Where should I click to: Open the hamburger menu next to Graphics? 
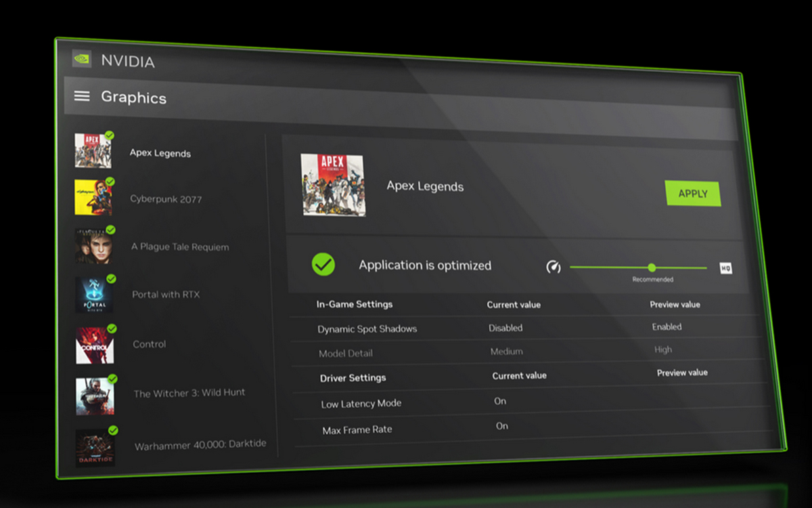pyautogui.click(x=82, y=96)
